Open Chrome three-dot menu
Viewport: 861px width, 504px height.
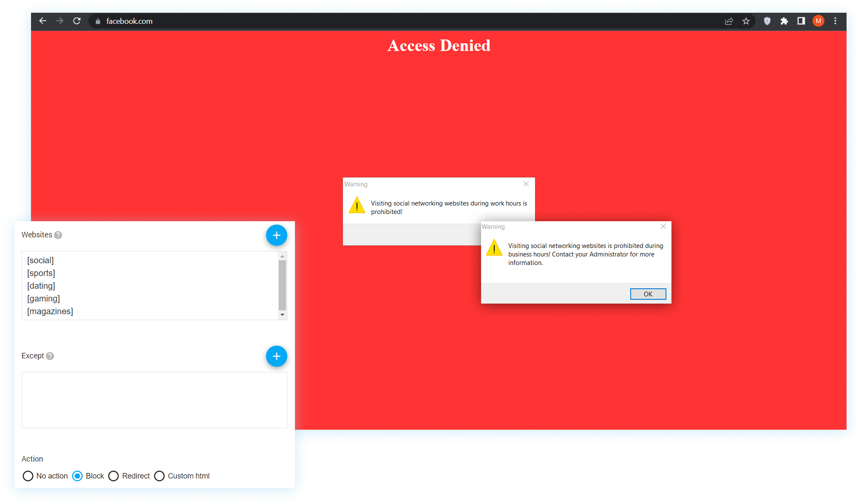(835, 21)
